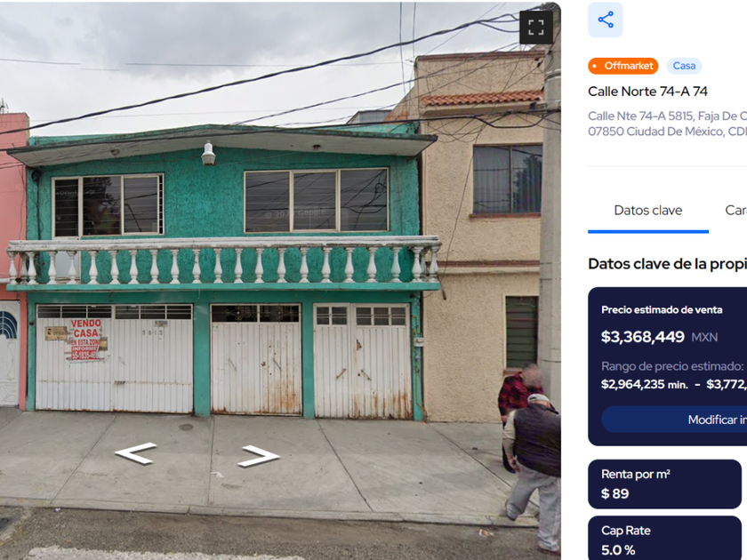Click the Rango de precio estimado text
Viewport: 747px width, 560px height.
click(672, 366)
